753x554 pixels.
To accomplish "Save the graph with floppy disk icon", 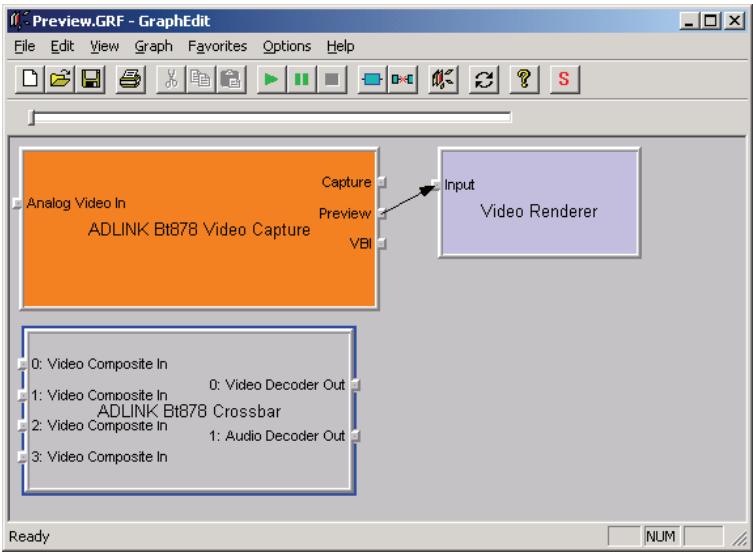I will coord(91,79).
